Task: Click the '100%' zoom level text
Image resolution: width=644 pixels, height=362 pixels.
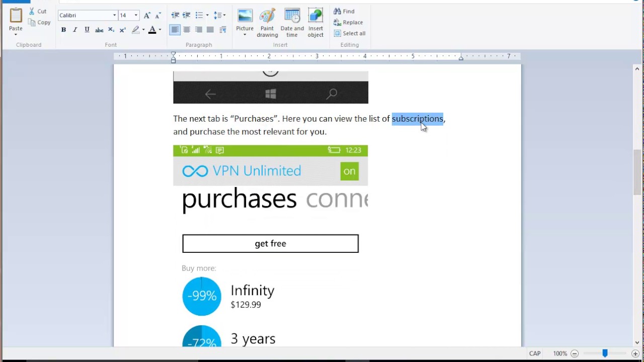Action: pos(560,353)
